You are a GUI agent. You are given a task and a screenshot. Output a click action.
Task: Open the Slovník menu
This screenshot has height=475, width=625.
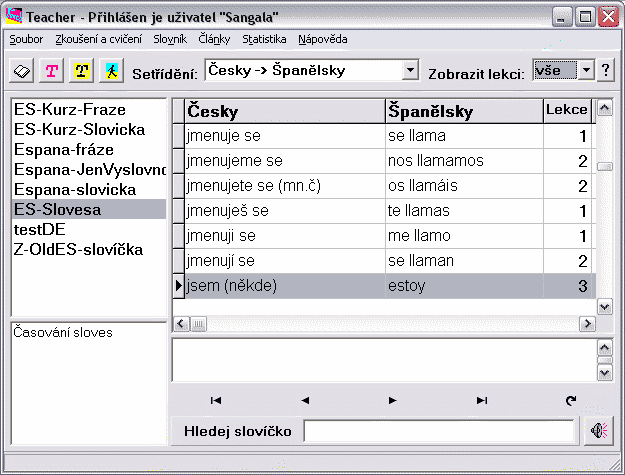[x=170, y=39]
